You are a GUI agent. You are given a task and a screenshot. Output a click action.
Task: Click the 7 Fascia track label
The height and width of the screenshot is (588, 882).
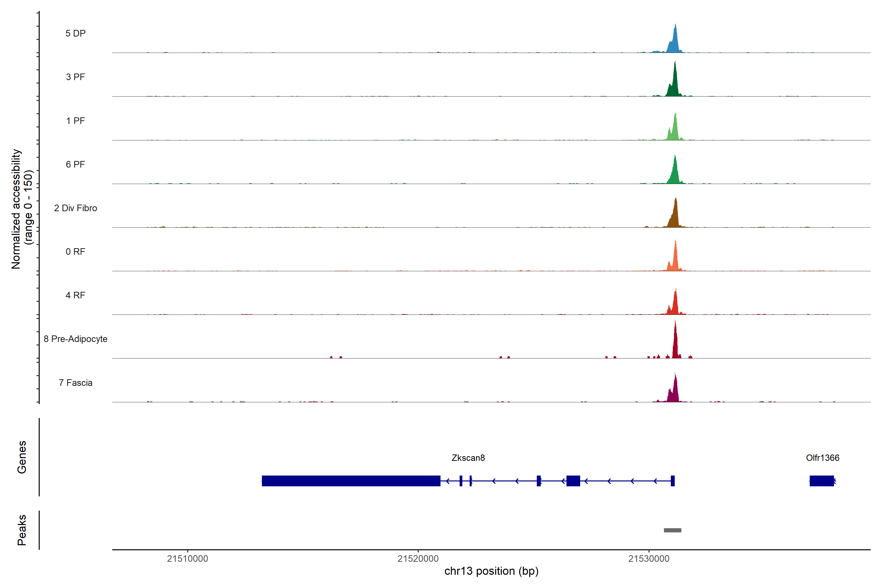click(75, 382)
